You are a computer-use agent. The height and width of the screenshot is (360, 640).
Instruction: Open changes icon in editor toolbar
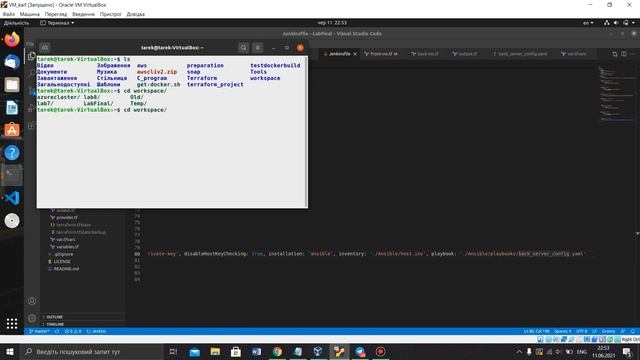615,54
